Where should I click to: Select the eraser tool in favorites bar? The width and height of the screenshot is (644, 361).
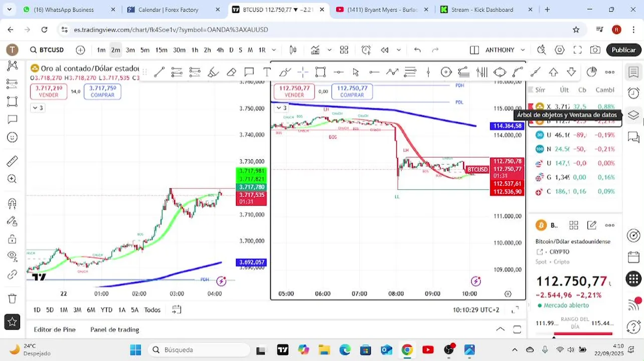(x=231, y=72)
